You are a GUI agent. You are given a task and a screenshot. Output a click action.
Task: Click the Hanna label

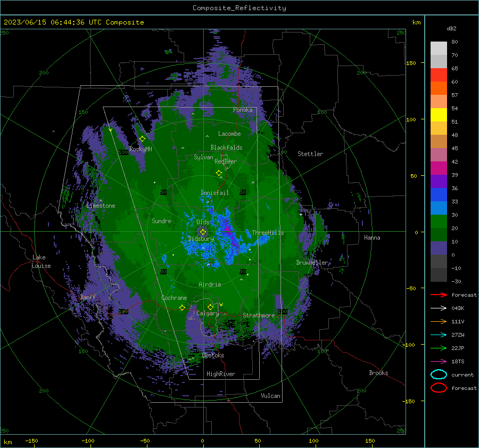(x=372, y=238)
